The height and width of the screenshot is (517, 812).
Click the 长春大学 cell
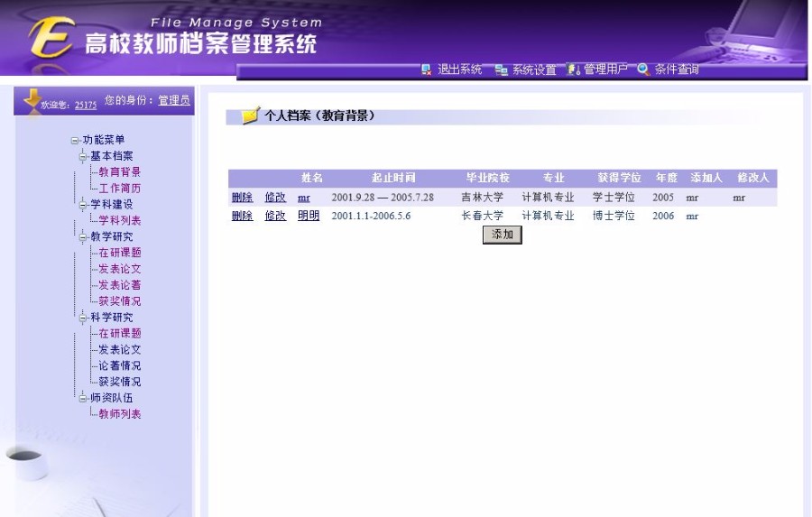tap(482, 216)
